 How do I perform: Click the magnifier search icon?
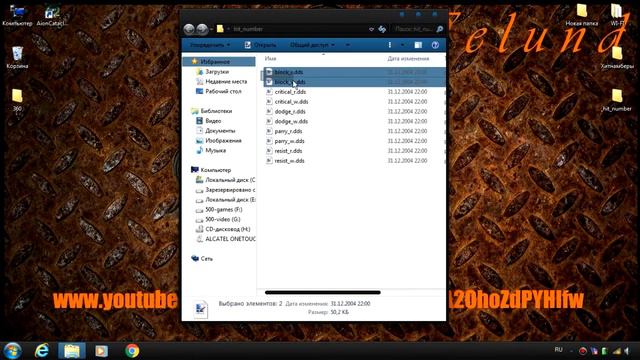click(440, 29)
